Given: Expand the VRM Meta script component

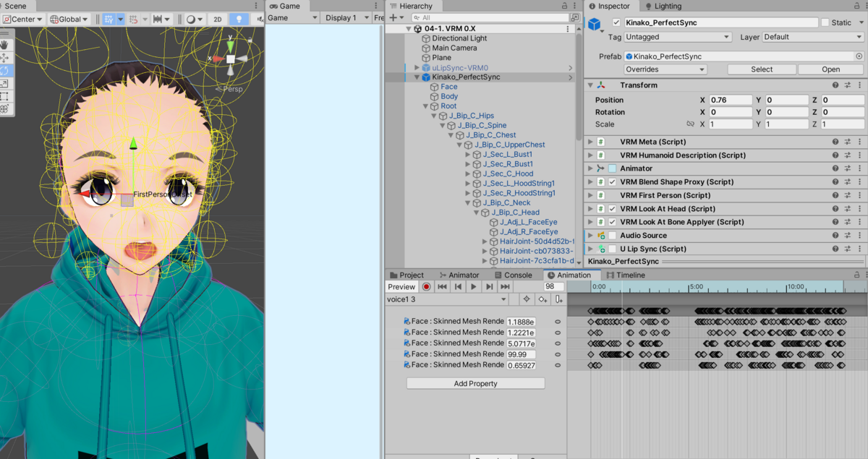Looking at the screenshot, I should click(591, 142).
